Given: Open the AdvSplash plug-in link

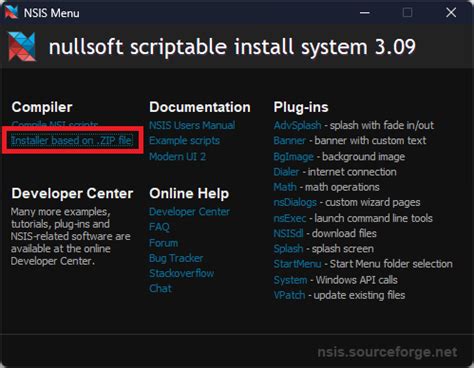Looking at the screenshot, I should [x=297, y=125].
